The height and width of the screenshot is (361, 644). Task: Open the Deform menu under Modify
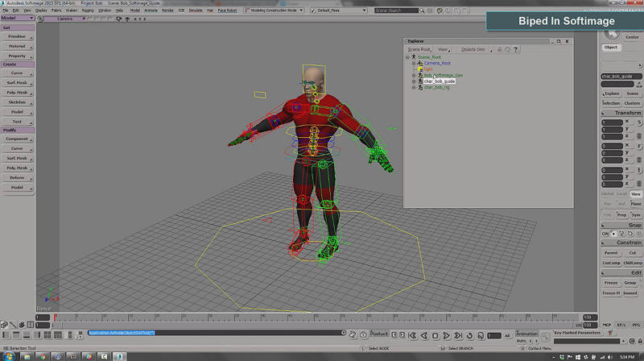coord(17,177)
